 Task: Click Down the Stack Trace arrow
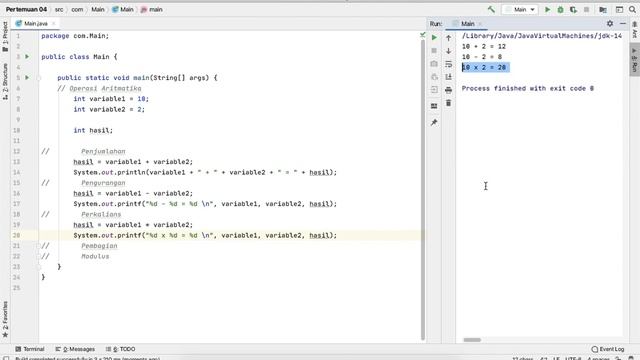[x=449, y=51]
